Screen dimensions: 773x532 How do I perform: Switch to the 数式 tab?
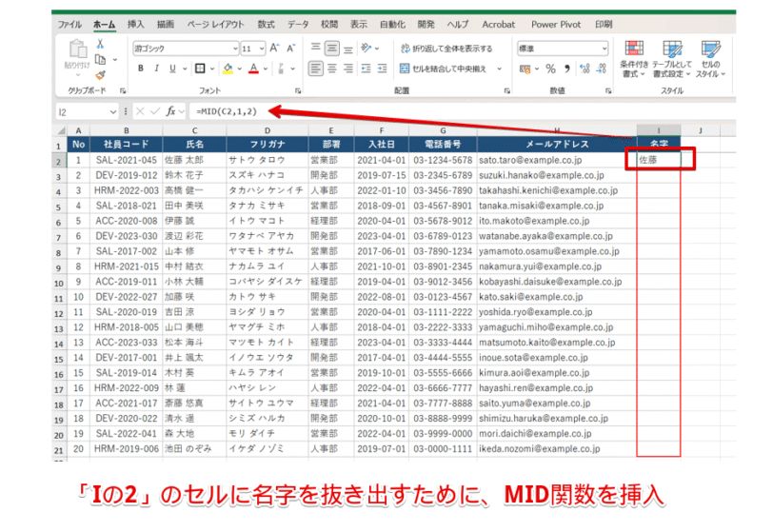[267, 24]
